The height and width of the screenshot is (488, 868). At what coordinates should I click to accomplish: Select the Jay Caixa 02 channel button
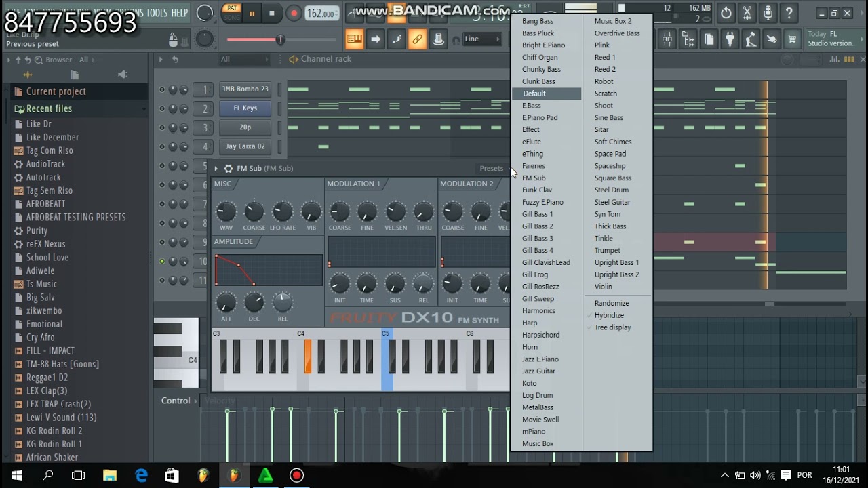pos(245,146)
